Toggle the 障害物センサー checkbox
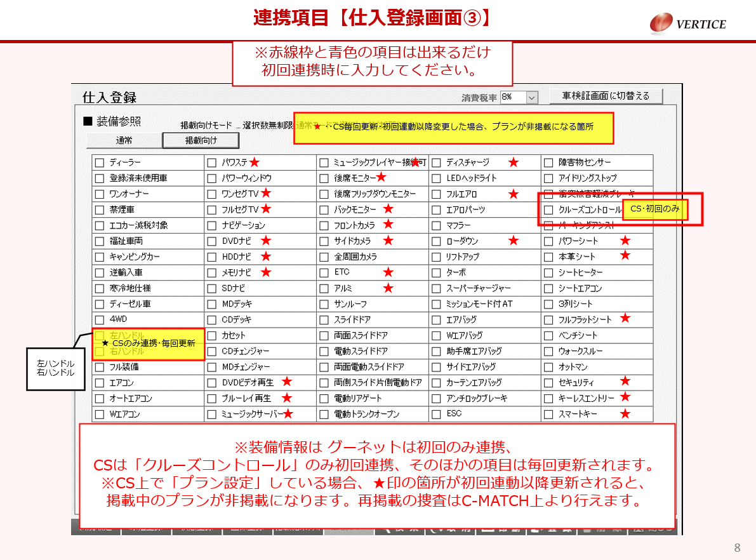Screen dimensions: 756x560 click(548, 163)
